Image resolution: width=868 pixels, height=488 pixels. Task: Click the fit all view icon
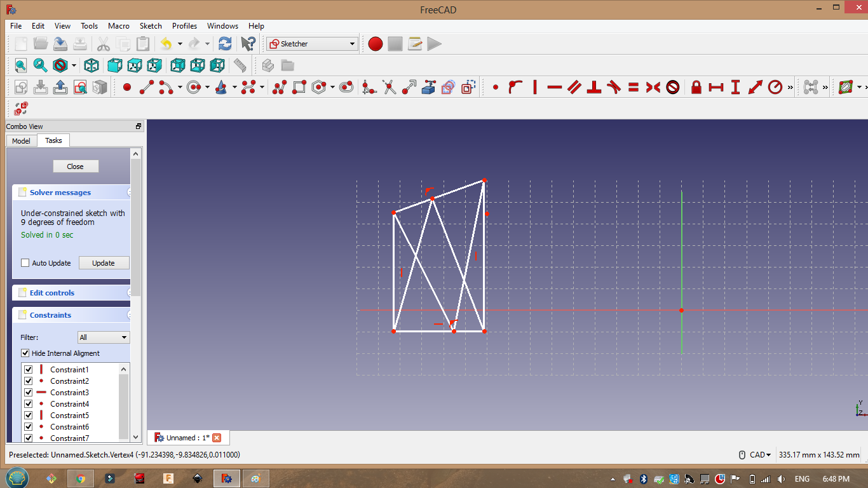[21, 65]
